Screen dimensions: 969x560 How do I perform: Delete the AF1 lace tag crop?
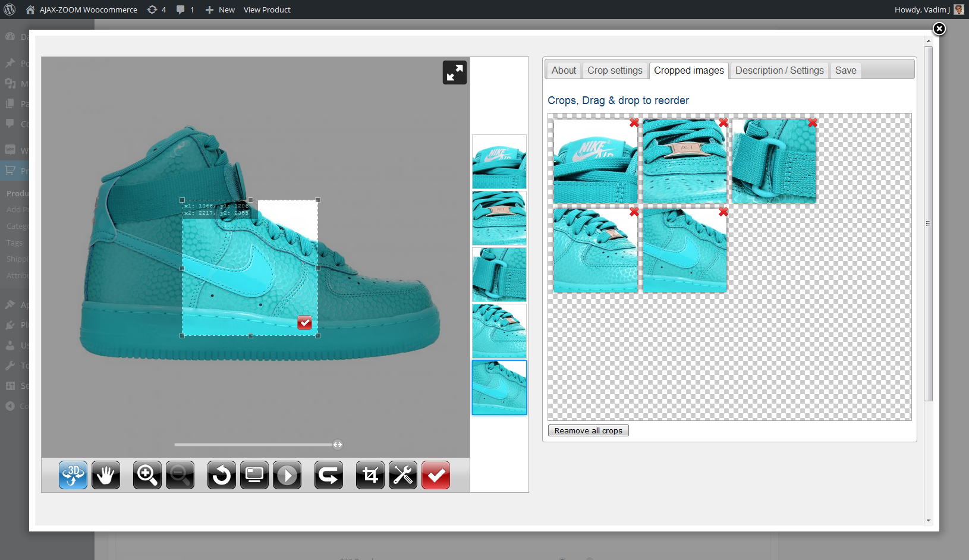pyautogui.click(x=723, y=122)
